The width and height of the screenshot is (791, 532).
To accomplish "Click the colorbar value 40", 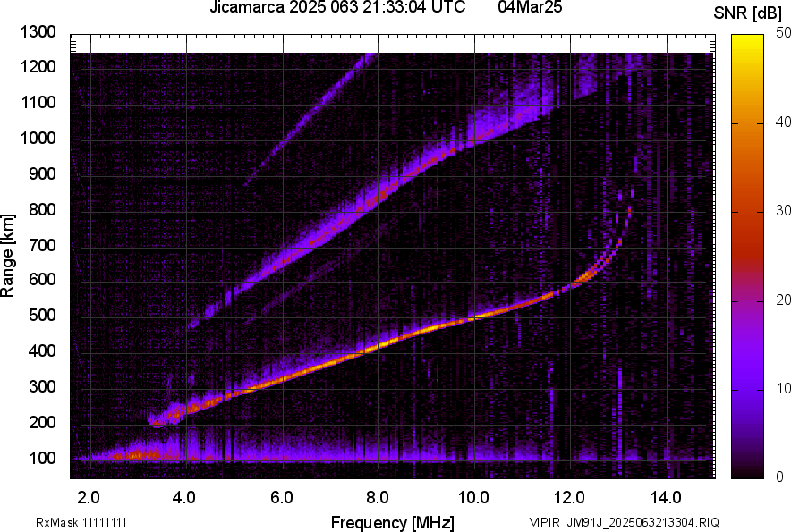I will pos(783,122).
